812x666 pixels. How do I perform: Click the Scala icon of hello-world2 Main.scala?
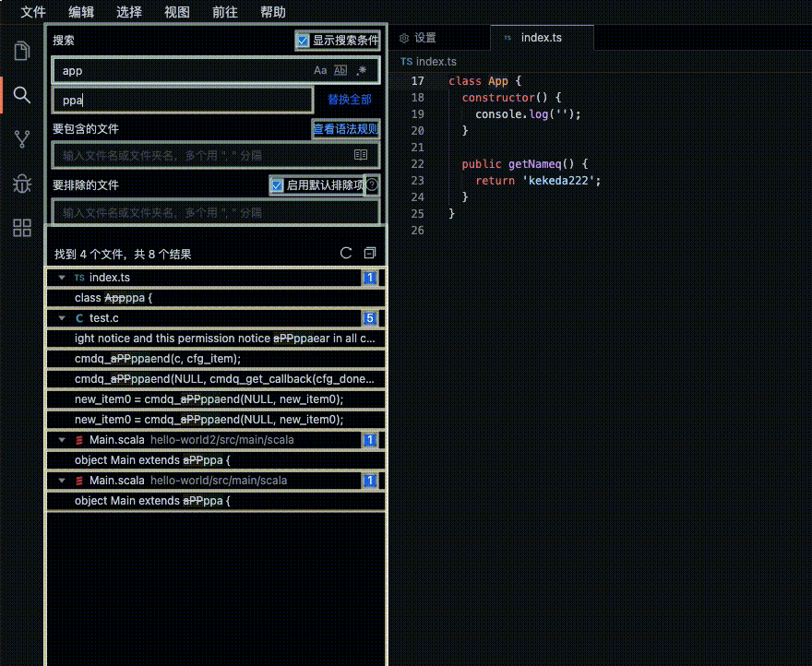(x=79, y=440)
